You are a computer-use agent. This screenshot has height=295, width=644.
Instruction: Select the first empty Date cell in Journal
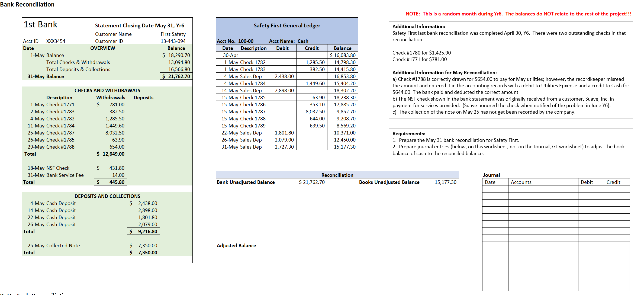click(x=495, y=189)
